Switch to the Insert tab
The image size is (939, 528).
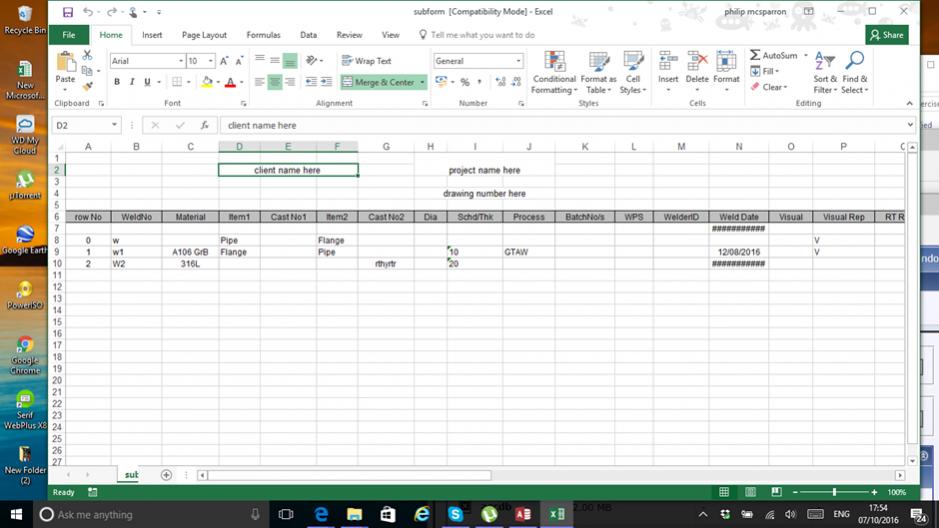pos(152,35)
